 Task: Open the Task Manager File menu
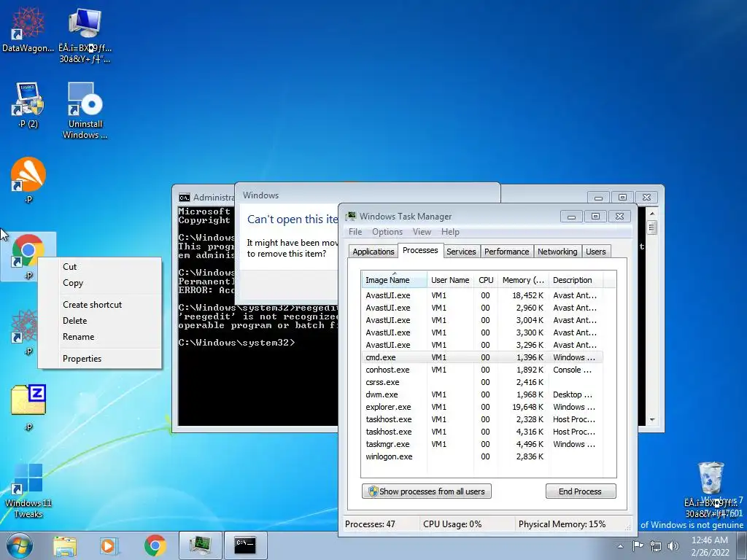(x=355, y=232)
